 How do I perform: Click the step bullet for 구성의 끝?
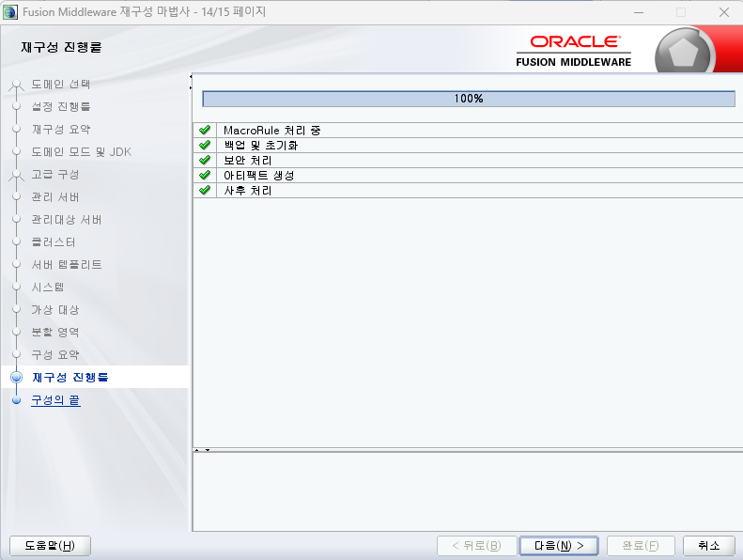point(17,400)
